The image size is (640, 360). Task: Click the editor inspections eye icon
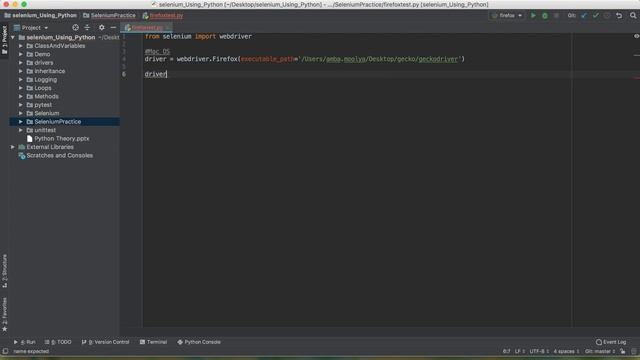636,36
